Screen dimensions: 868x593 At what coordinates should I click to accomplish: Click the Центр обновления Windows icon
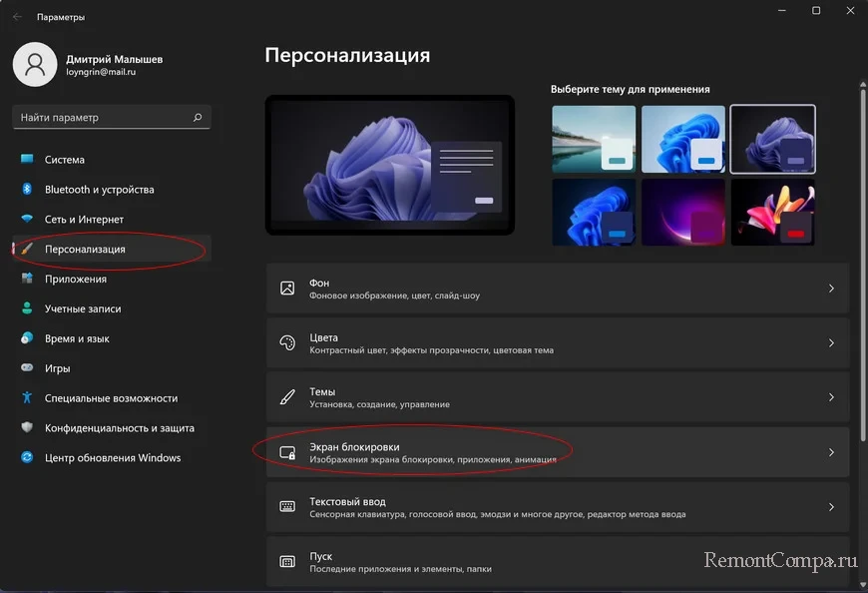click(x=27, y=458)
